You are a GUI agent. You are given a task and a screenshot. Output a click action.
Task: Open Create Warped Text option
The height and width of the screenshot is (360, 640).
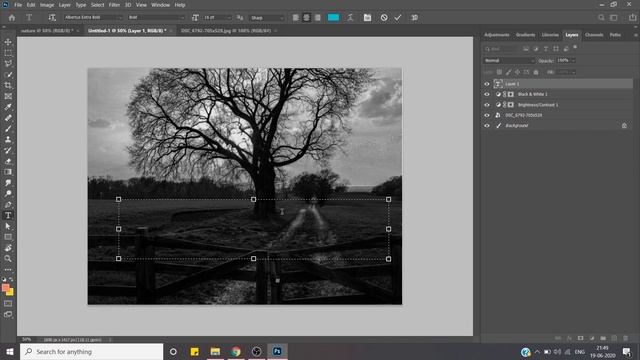350,18
